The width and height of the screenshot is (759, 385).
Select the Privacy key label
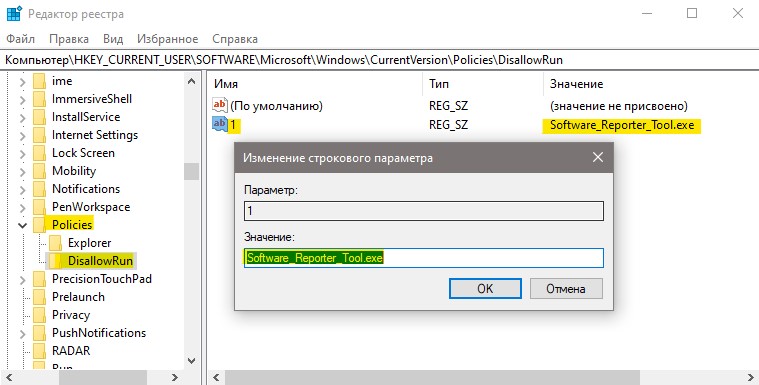tap(71, 315)
